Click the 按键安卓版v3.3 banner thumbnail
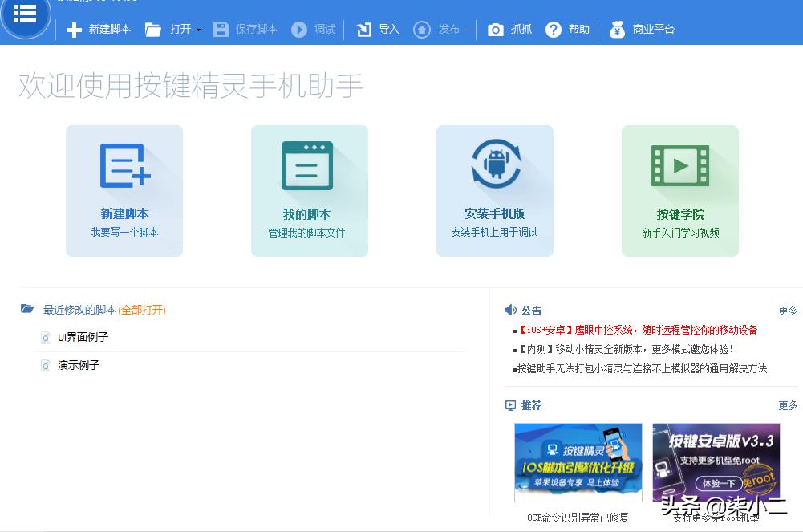 coord(716,462)
